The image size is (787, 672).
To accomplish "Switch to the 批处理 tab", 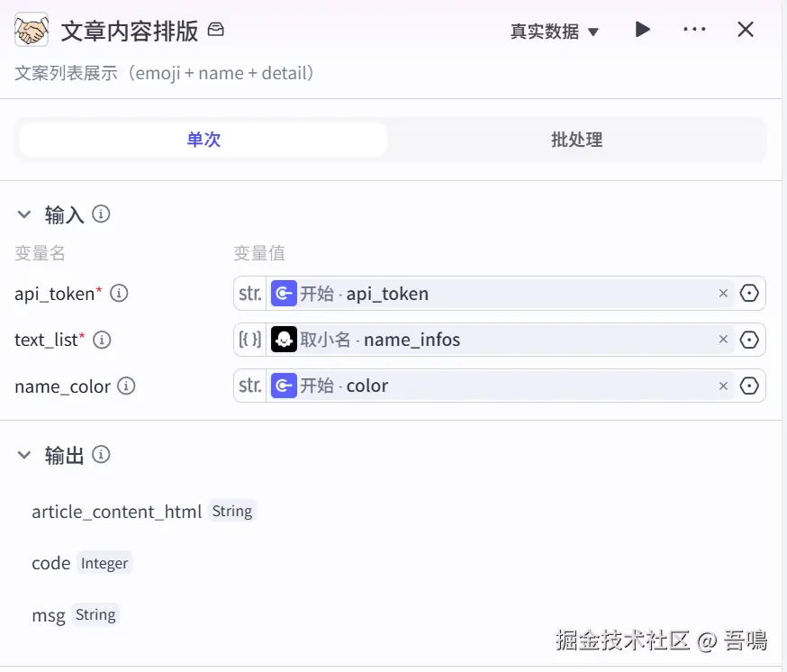I will point(576,140).
